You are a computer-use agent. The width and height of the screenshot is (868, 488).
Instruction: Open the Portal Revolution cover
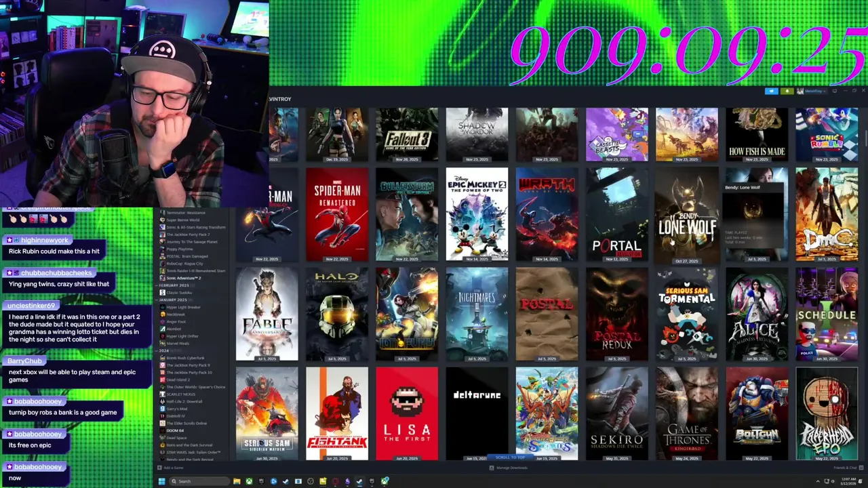pyautogui.click(x=616, y=214)
